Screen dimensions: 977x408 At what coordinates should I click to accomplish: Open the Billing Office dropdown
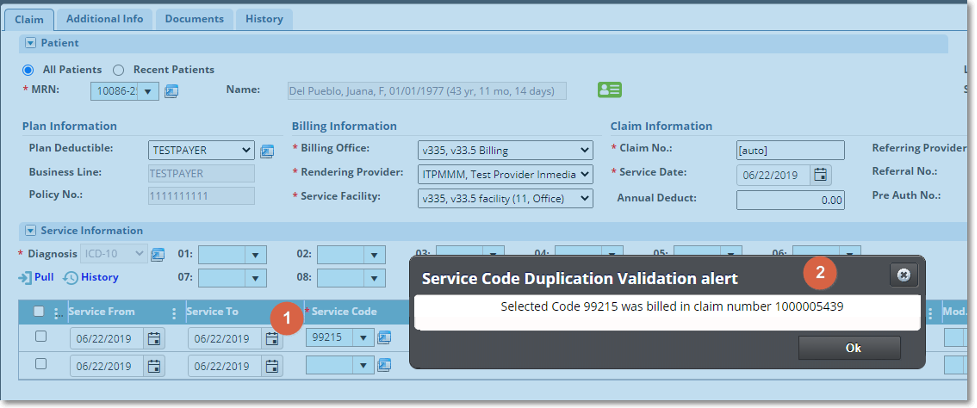tap(505, 151)
